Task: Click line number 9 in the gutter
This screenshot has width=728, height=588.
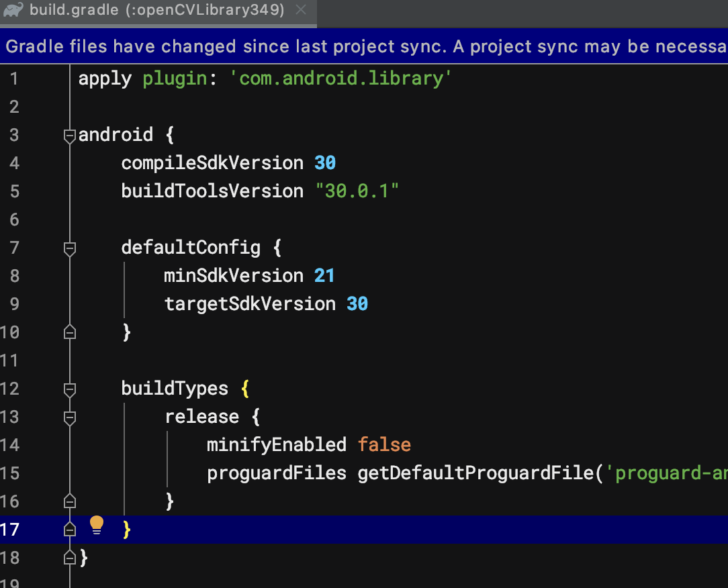Action: [14, 304]
